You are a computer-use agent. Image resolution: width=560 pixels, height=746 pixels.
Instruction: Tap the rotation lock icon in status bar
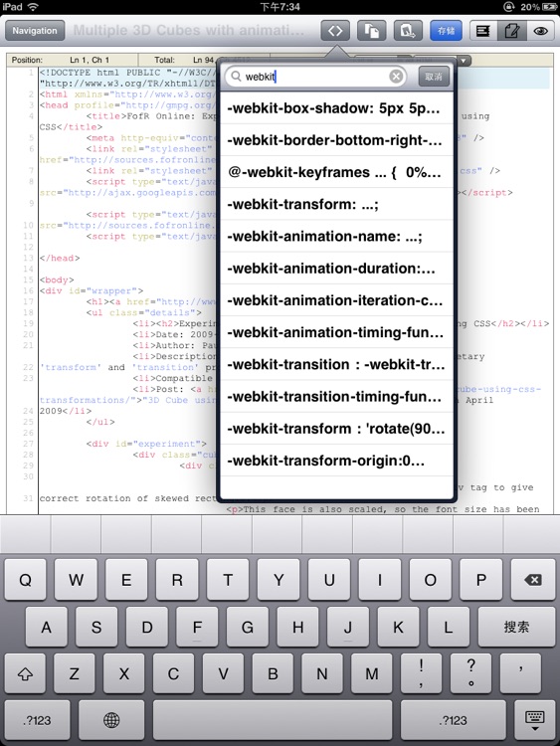tap(509, 7)
